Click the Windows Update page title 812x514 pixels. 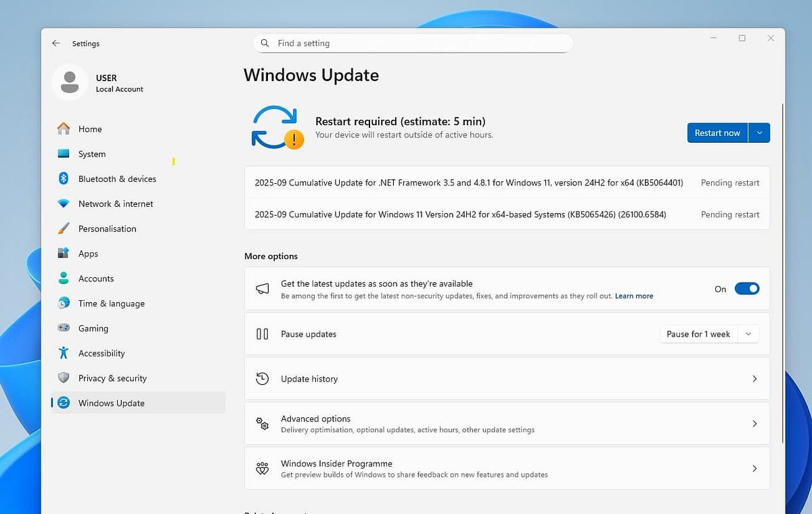click(x=311, y=75)
